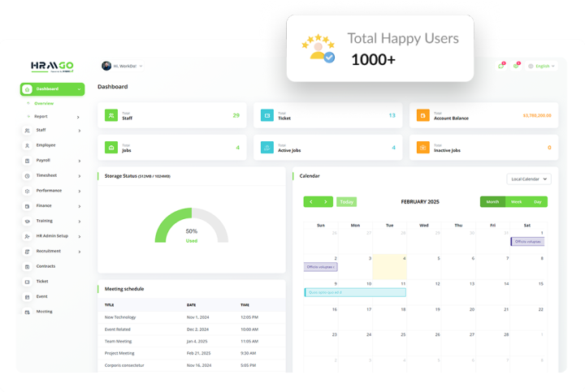Switch calendar to Month view
Viewport: 585px width, 392px height.
(492, 202)
